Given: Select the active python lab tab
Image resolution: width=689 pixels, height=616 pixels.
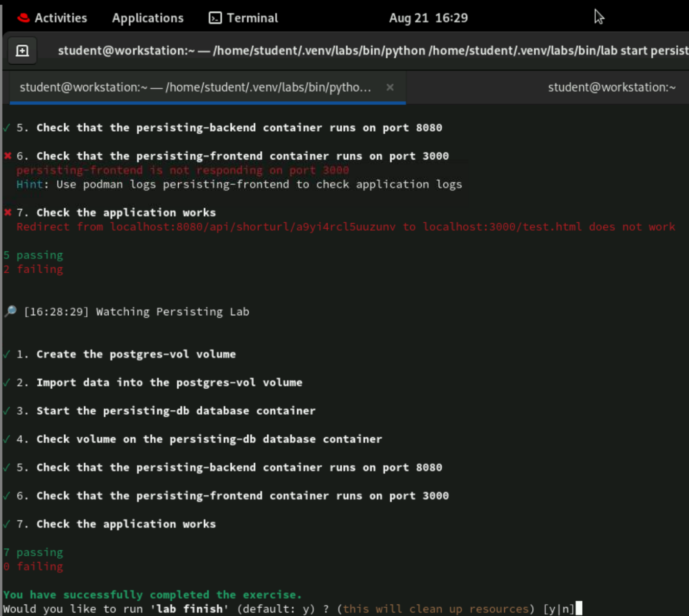Looking at the screenshot, I should (x=196, y=88).
